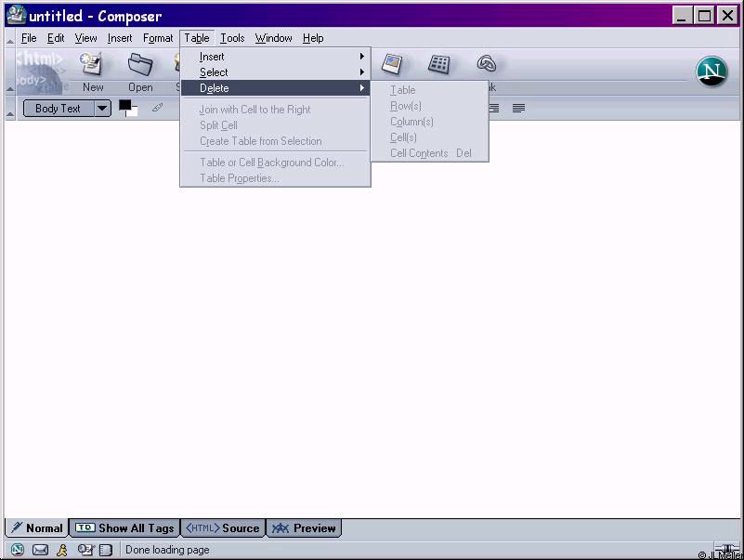
Task: Switch to the Show All Tags tab
Action: (124, 527)
